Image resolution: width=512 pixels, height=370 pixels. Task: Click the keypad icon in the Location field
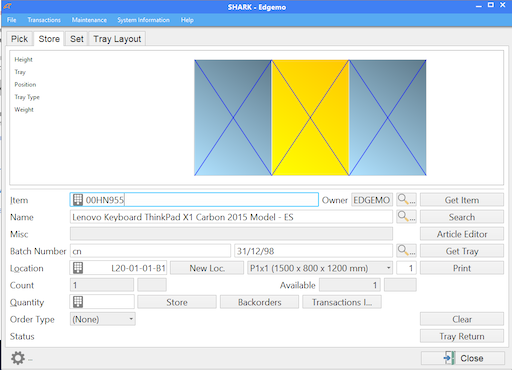point(78,268)
